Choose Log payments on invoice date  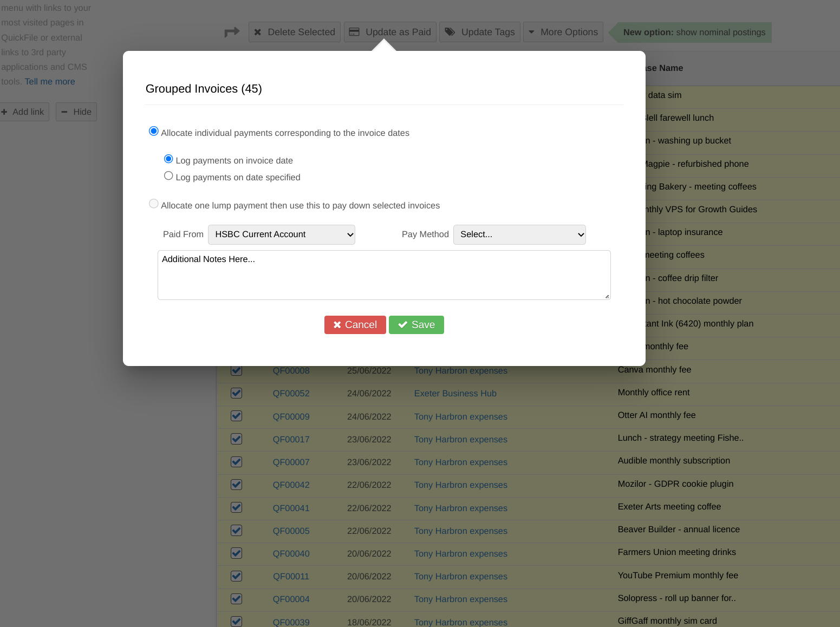click(x=168, y=159)
